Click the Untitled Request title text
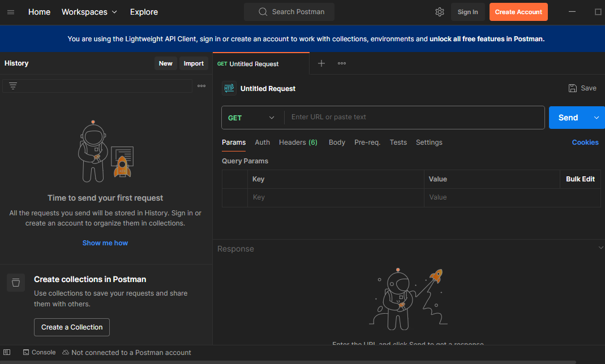The width and height of the screenshot is (605, 364). (x=268, y=89)
